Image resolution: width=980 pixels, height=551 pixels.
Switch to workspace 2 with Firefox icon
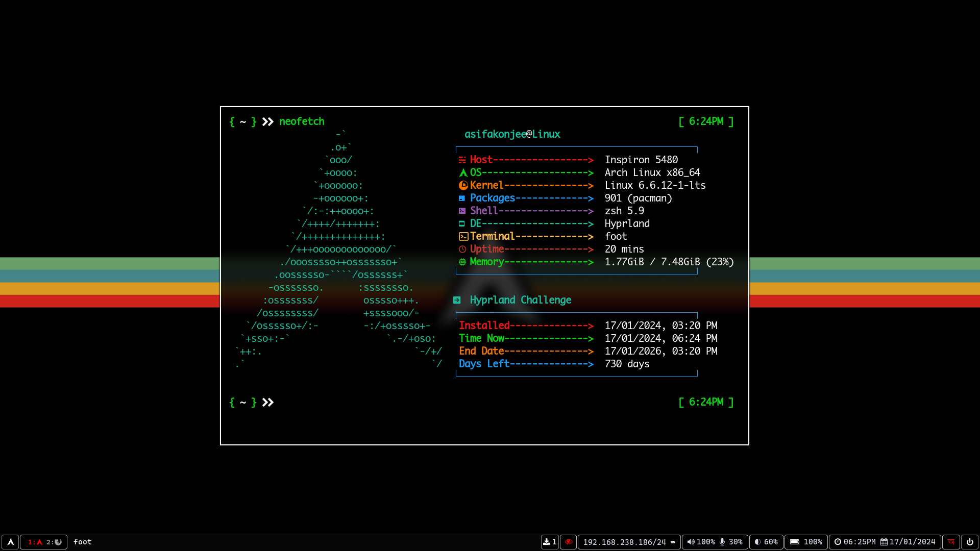pos(54,542)
